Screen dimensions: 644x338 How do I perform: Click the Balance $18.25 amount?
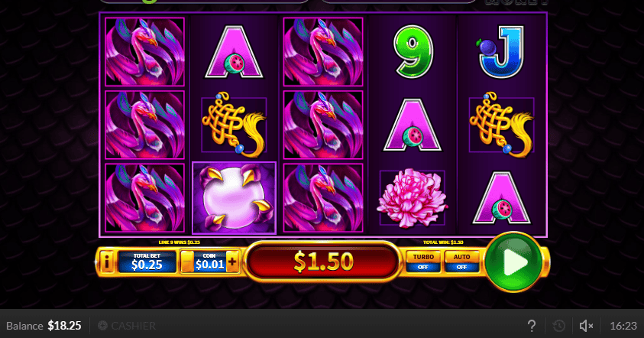pyautogui.click(x=64, y=326)
